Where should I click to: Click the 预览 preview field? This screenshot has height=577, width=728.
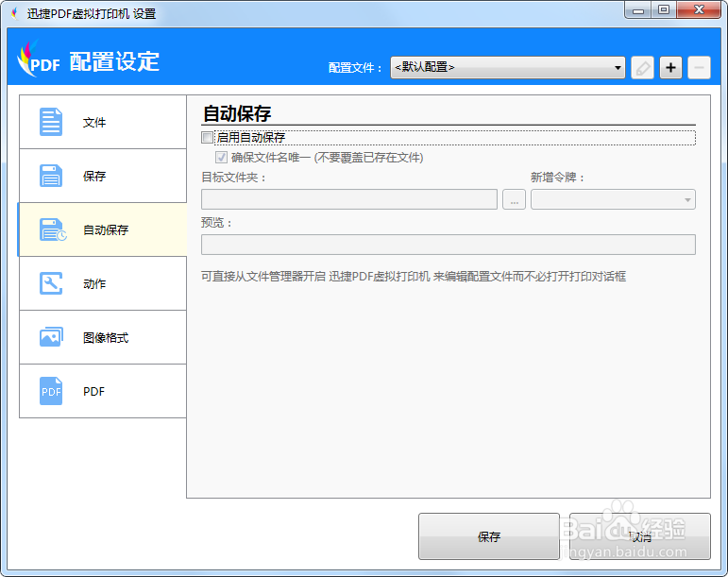[x=448, y=245]
